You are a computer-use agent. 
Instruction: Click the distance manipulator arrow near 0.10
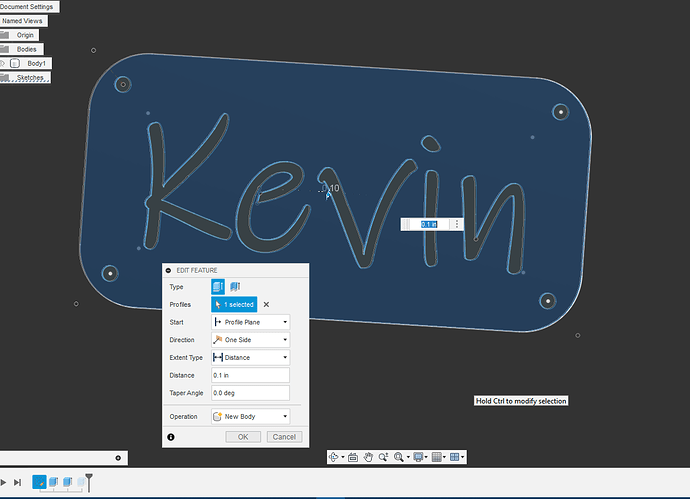coord(327,195)
